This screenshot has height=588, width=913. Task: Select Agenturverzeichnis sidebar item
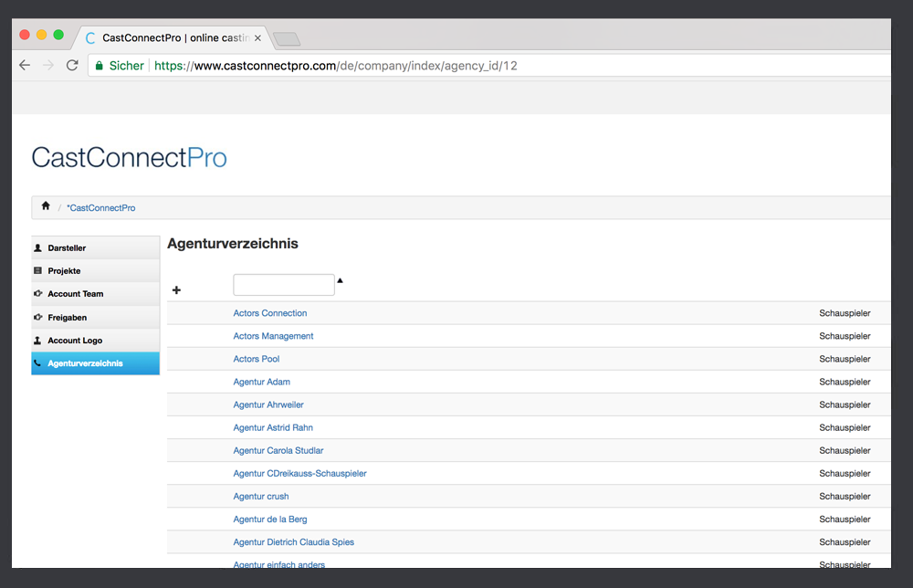click(x=96, y=363)
